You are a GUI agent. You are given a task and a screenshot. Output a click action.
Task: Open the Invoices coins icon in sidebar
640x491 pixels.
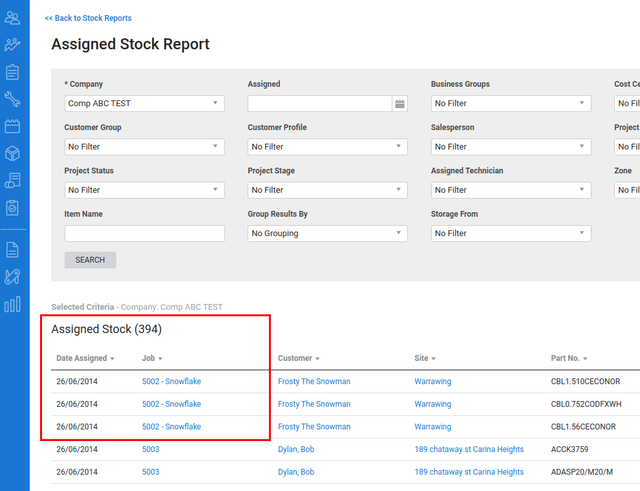click(12, 180)
